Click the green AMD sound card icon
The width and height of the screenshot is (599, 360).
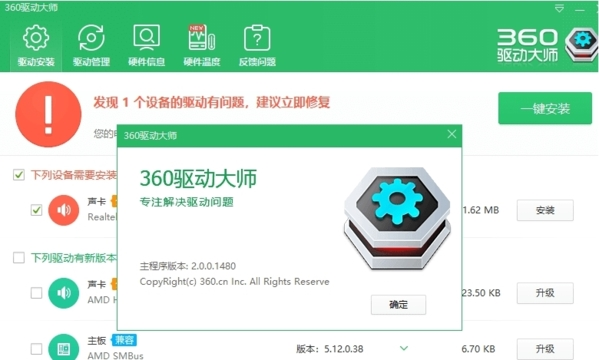tap(64, 293)
